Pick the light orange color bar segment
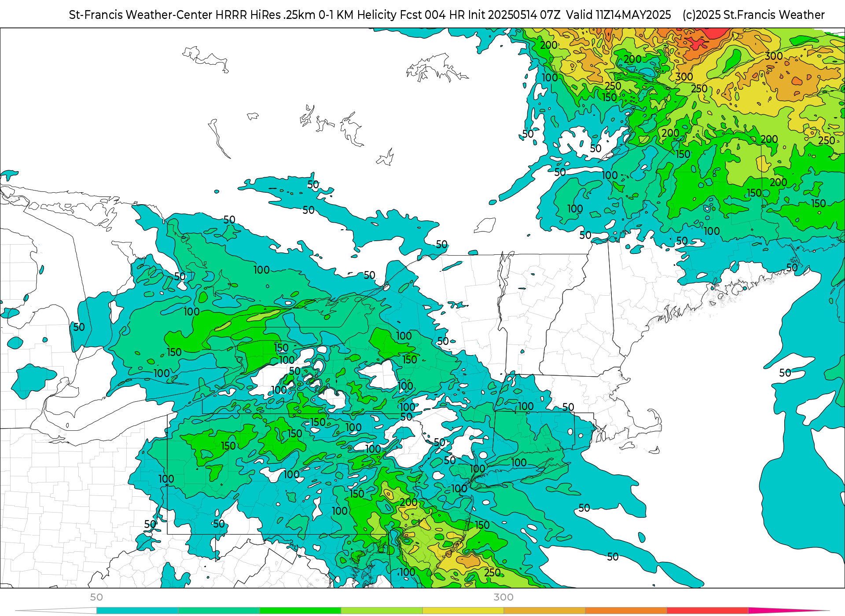The image size is (845, 616). [x=544, y=611]
